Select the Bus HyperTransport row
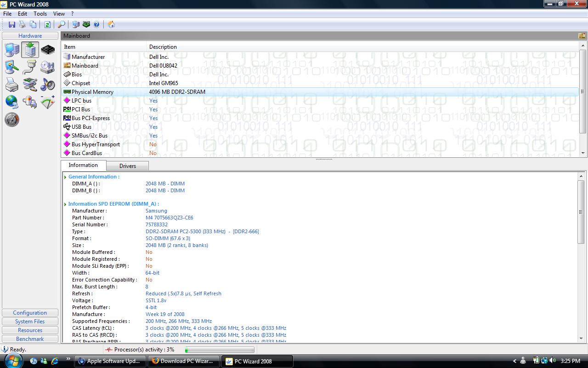 coord(320,144)
